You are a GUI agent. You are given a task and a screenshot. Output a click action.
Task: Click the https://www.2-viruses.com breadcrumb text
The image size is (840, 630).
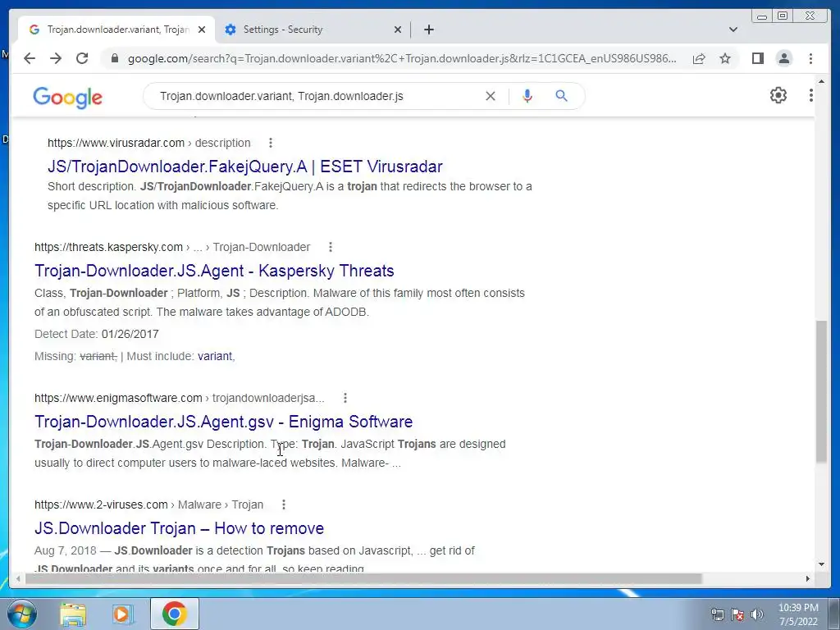coord(101,504)
